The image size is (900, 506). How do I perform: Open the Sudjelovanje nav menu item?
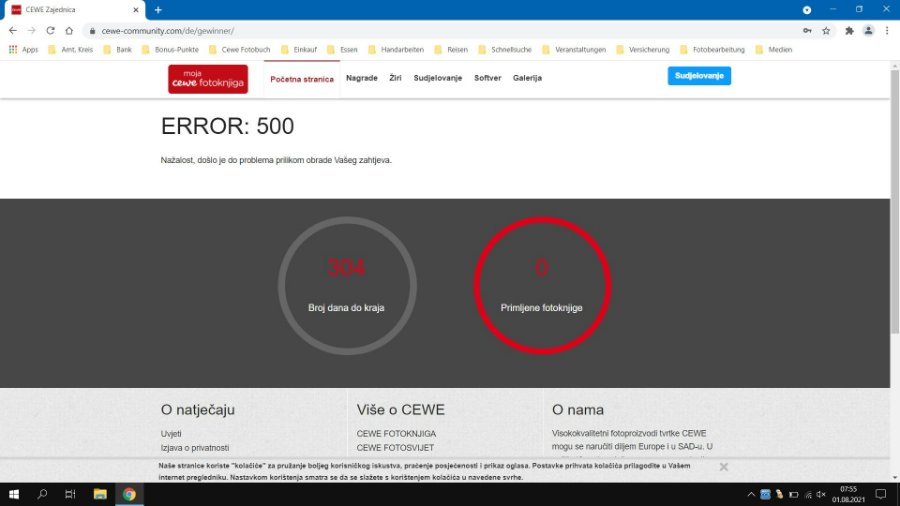point(437,78)
